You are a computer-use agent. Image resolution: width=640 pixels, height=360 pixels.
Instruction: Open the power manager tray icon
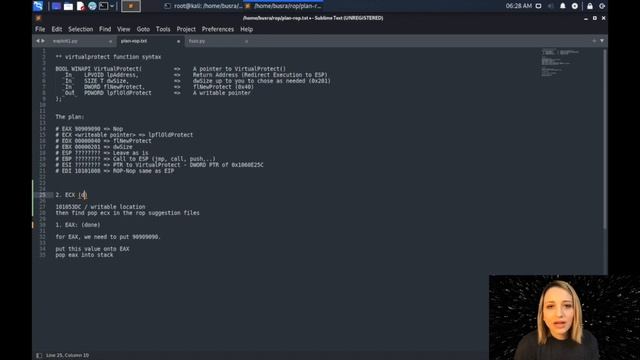575,6
